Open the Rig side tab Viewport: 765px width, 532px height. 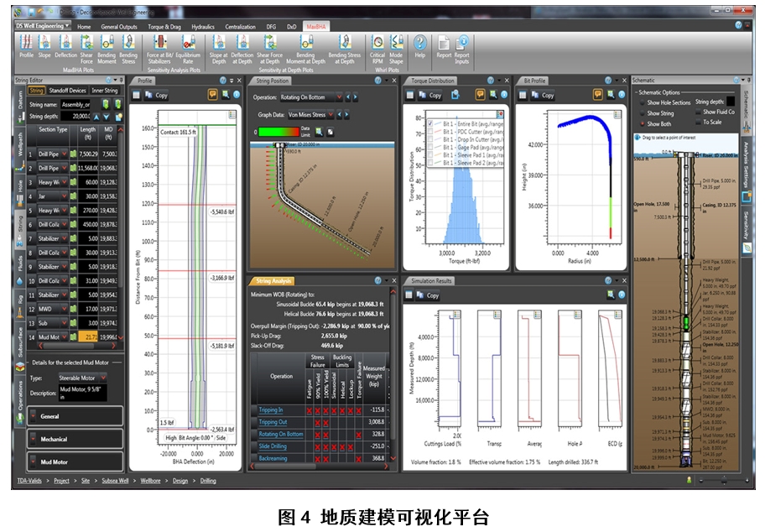point(20,305)
